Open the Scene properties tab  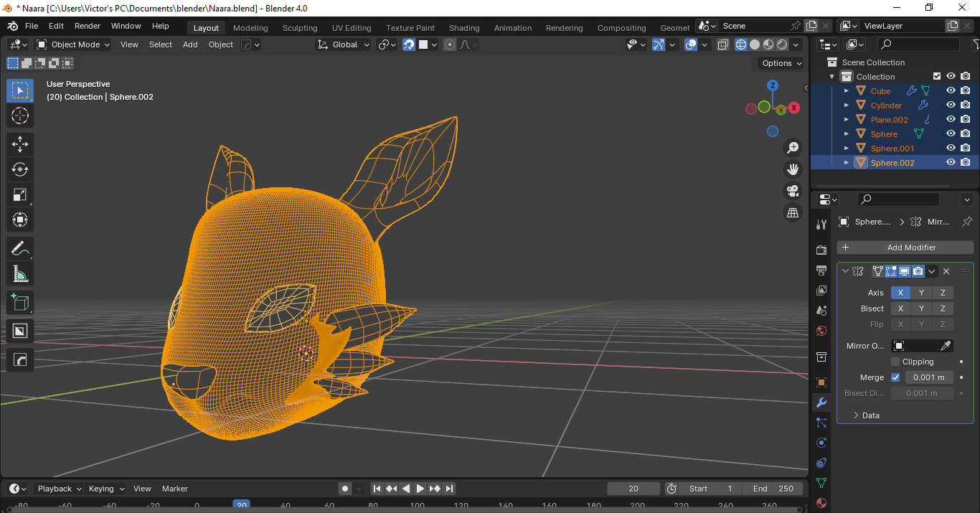[821, 311]
